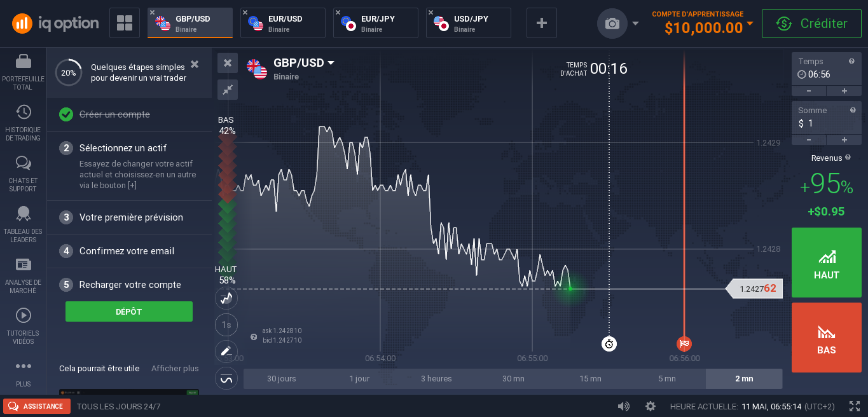Close the GBP/USD tab
Screen dimensions: 868x417
[x=152, y=12]
